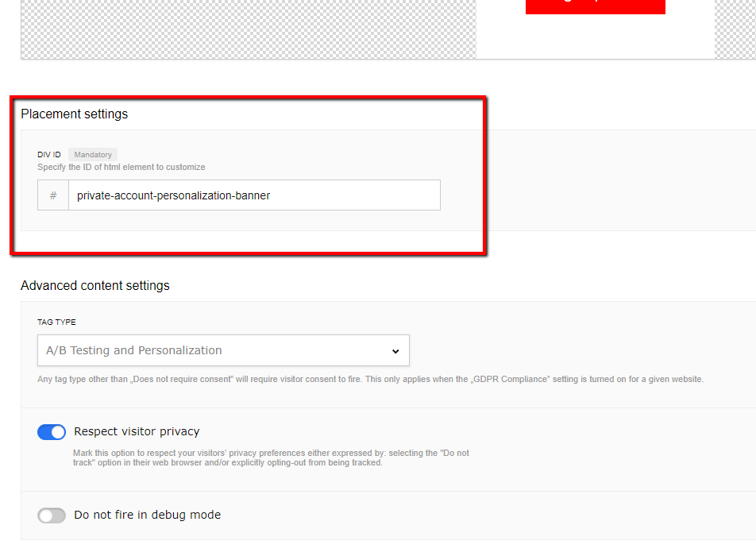Click the Do not fire in debug mode label
The width and height of the screenshot is (756, 560).
(x=147, y=516)
